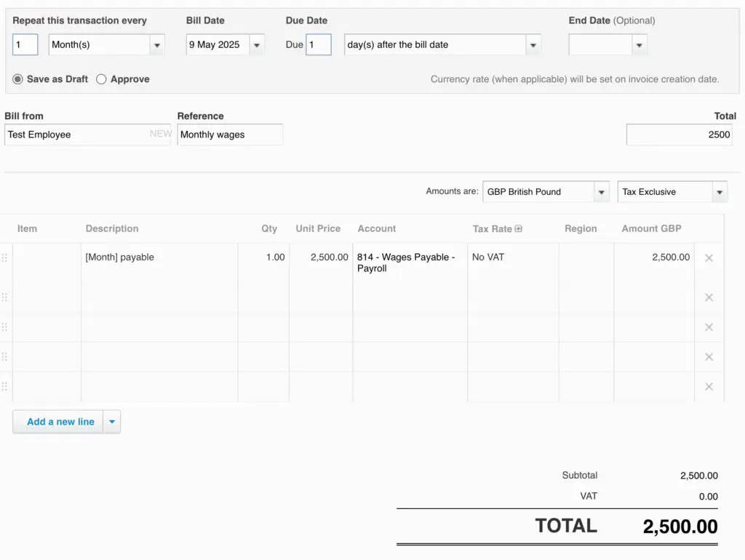This screenshot has height=560, width=745.
Task: Click the Bill from Test Employee field
Action: pos(76,135)
